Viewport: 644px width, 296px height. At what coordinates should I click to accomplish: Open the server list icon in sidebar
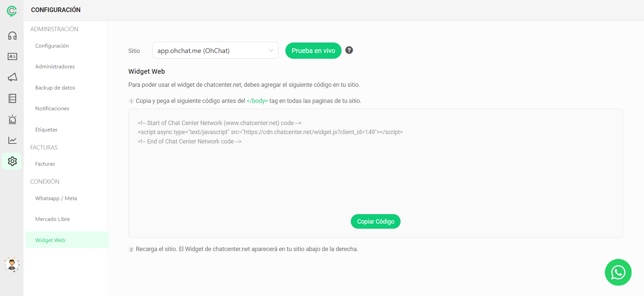(12, 98)
